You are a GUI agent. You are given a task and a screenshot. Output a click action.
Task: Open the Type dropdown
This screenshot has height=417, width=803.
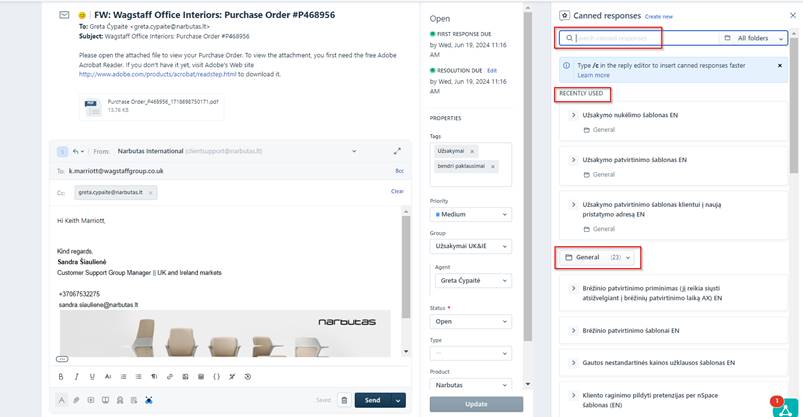471,353
